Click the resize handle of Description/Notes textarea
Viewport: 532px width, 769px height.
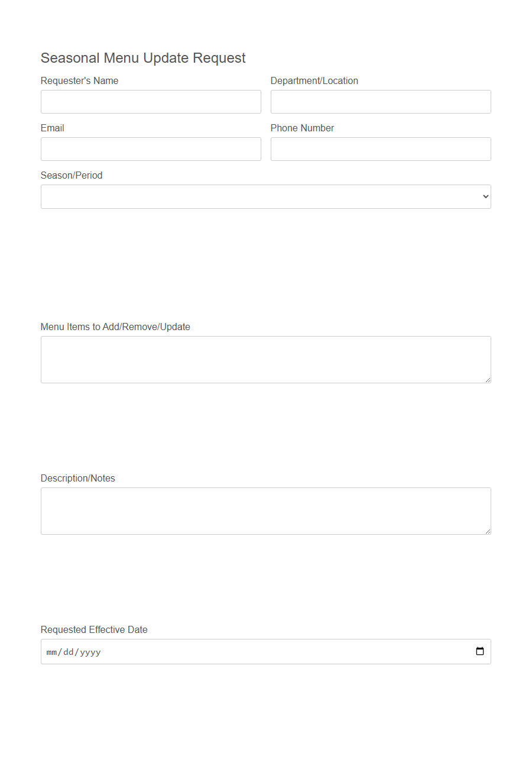click(488, 533)
